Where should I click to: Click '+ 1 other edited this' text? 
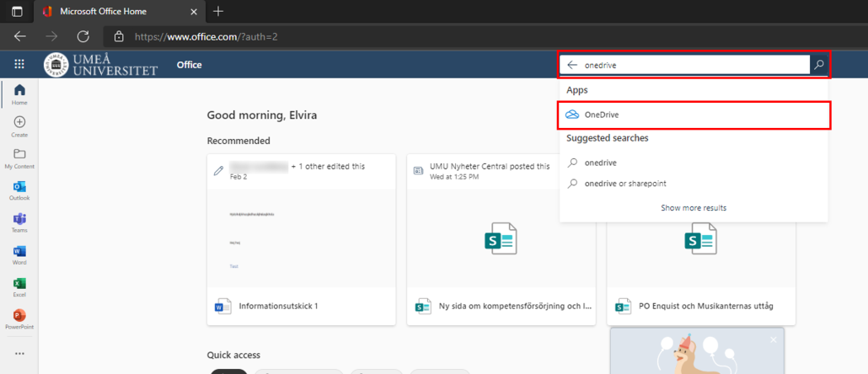click(x=328, y=166)
